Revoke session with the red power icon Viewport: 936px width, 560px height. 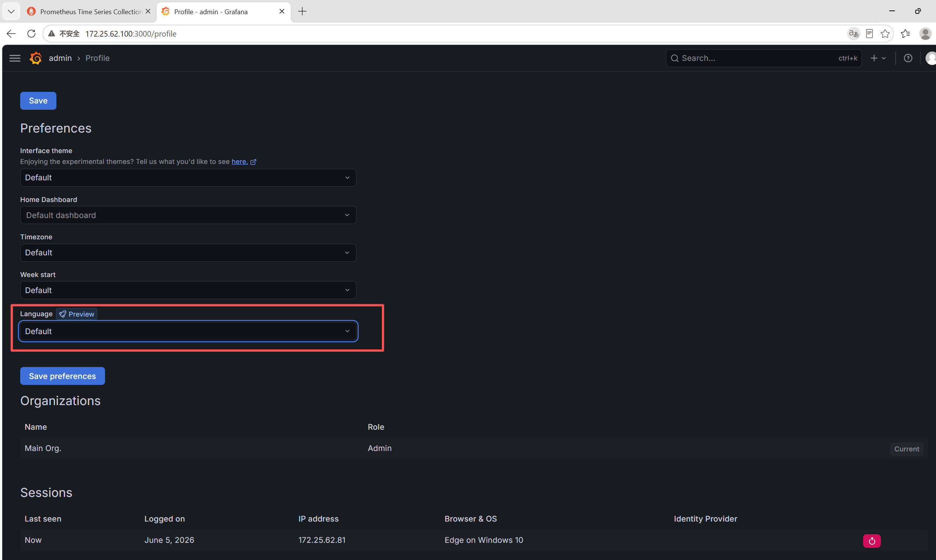(871, 541)
